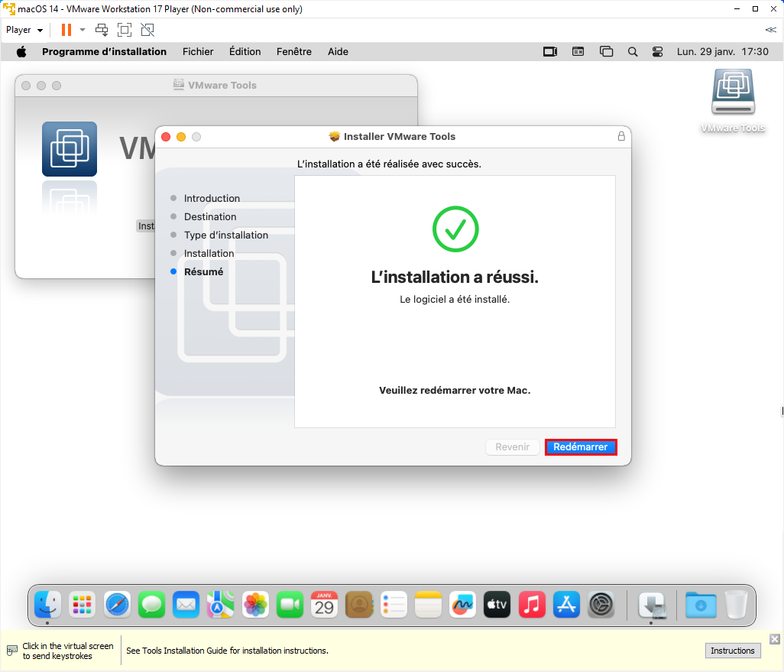
Task: Open Messages from the Dock
Action: coord(151,605)
